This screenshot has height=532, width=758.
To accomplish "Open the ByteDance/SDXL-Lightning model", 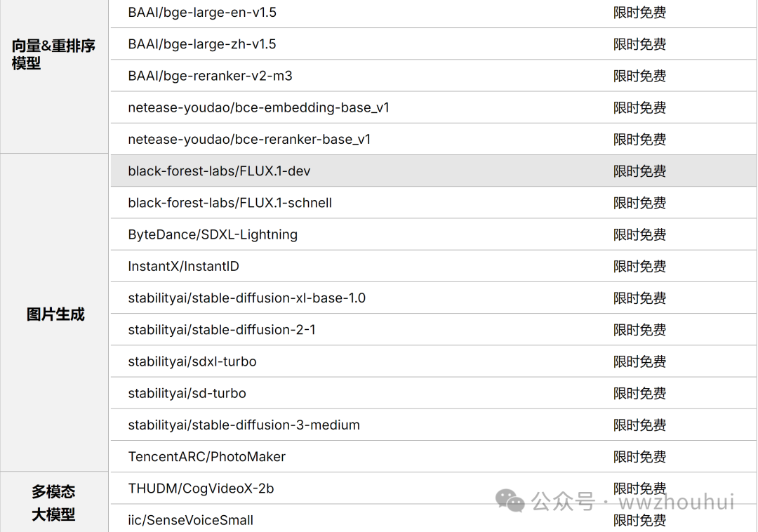I will 213,234.
